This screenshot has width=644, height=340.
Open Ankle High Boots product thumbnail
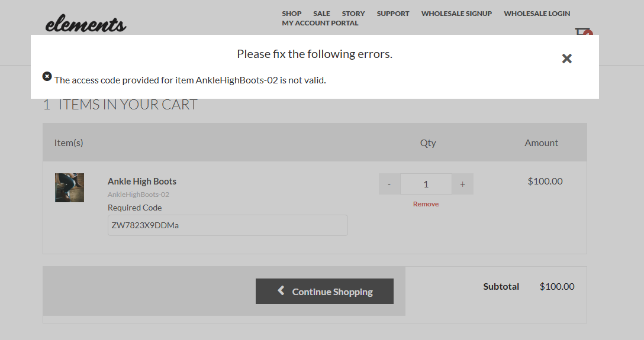[69, 187]
